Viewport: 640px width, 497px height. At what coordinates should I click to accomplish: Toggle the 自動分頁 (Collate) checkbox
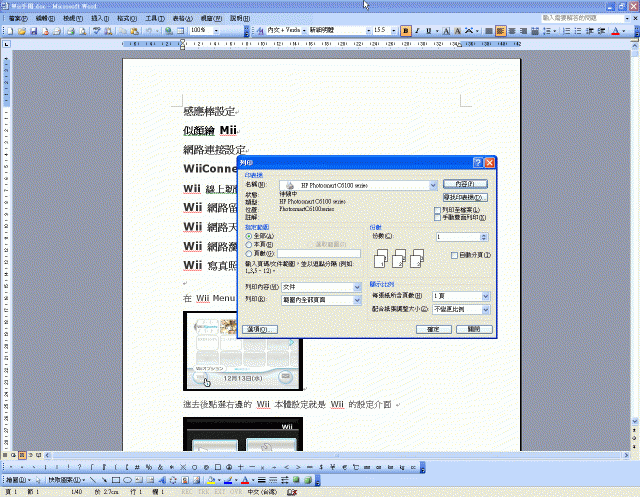tap(454, 255)
